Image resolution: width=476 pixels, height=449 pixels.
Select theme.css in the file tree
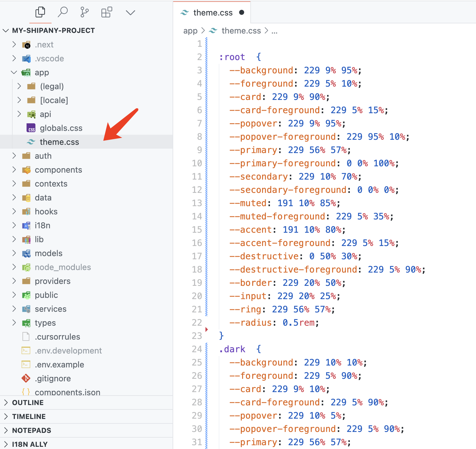[86, 142]
